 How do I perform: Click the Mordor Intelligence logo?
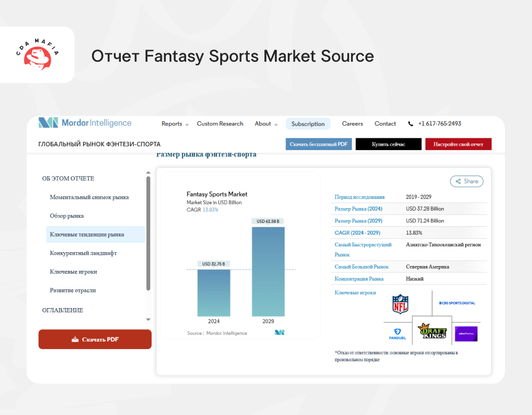coord(85,123)
